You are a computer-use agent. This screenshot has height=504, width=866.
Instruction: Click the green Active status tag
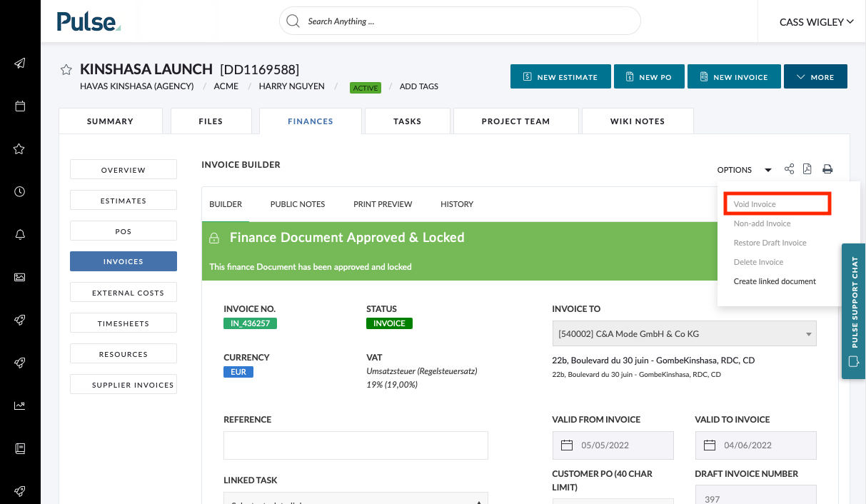pos(366,88)
